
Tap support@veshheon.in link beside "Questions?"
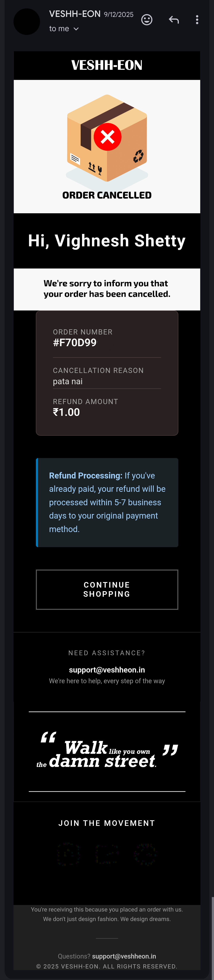point(124,956)
